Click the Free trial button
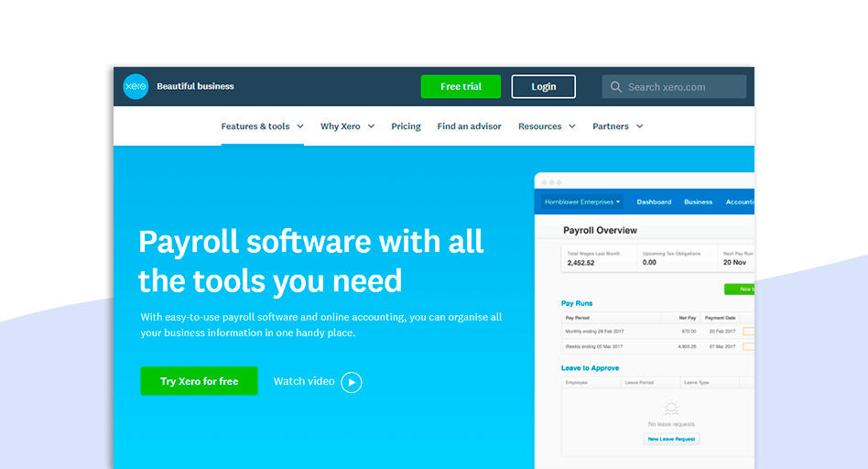Image resolution: width=868 pixels, height=469 pixels. pos(461,86)
